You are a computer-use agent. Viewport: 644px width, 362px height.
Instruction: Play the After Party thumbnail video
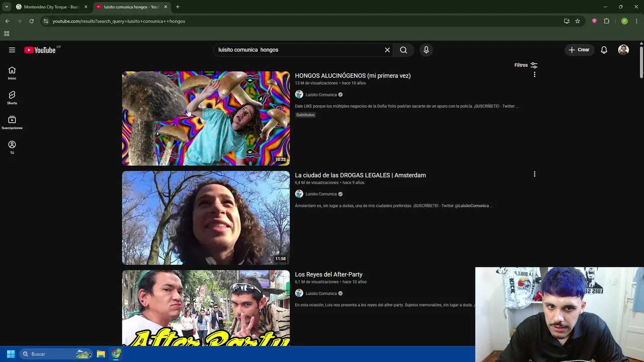pos(206,308)
